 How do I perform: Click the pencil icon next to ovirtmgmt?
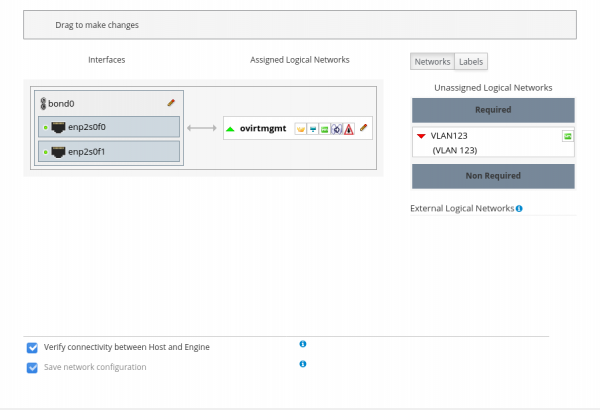364,128
